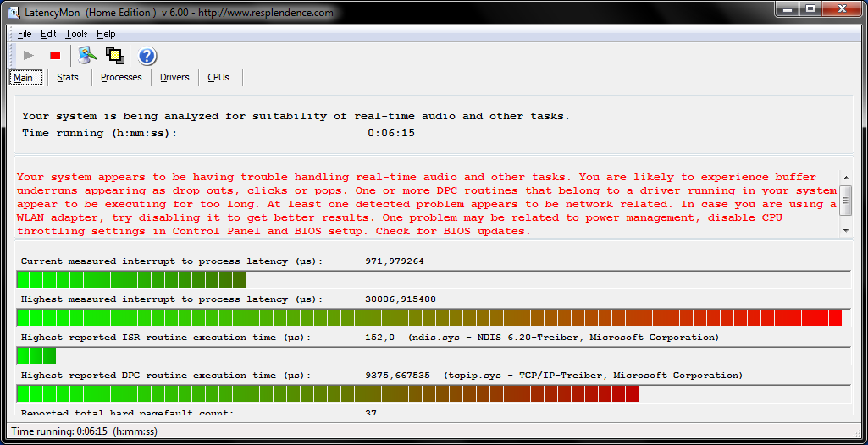This screenshot has height=445, width=868.
Task: Click the current interrupt latency bar
Action: (434, 280)
